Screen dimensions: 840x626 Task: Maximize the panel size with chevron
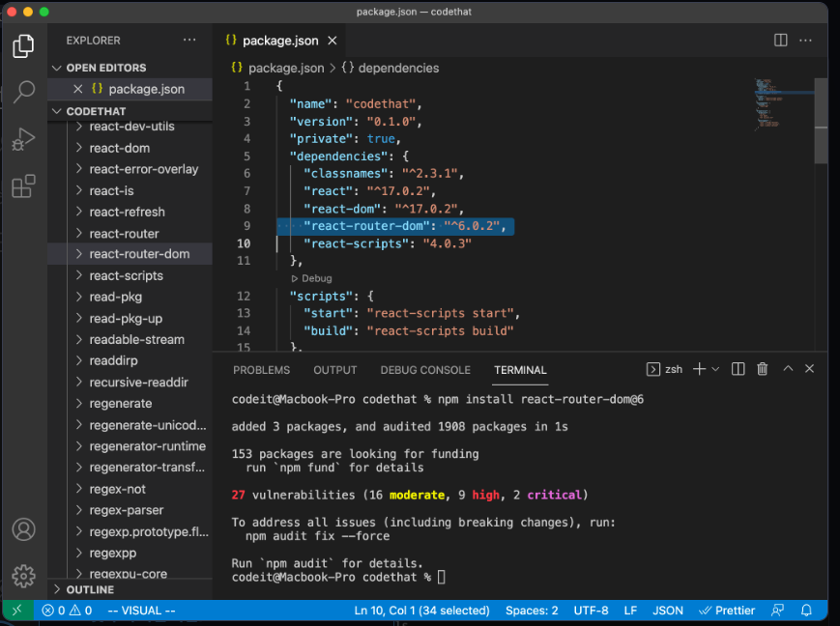[788, 368]
